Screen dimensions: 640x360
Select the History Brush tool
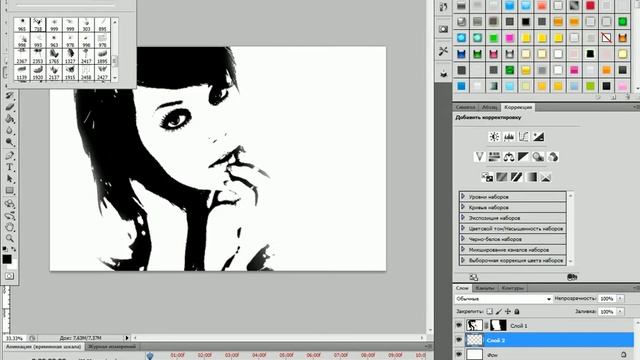coord(10,96)
